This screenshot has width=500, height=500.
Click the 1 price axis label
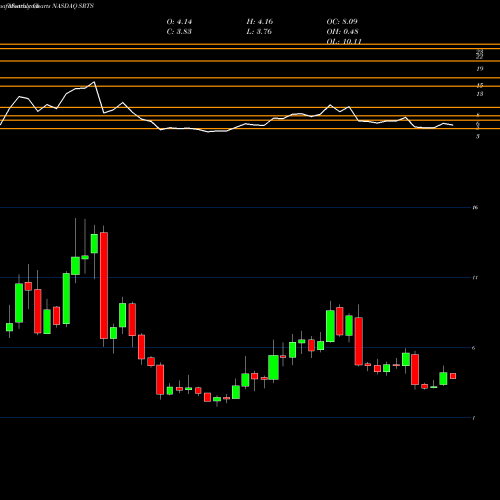[x=474, y=418]
